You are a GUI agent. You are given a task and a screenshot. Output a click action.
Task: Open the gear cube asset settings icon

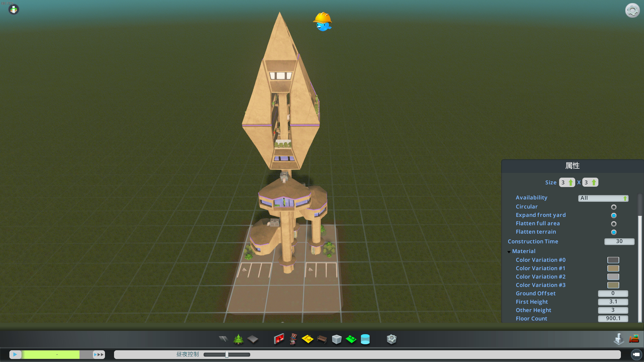click(x=392, y=339)
